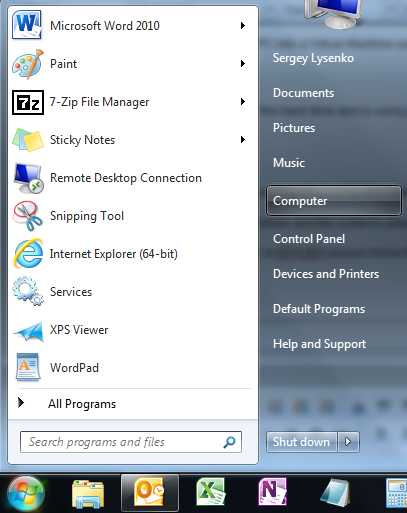Open the XPS Viewer icon
Viewport: 407px width, 513px height.
click(28, 331)
